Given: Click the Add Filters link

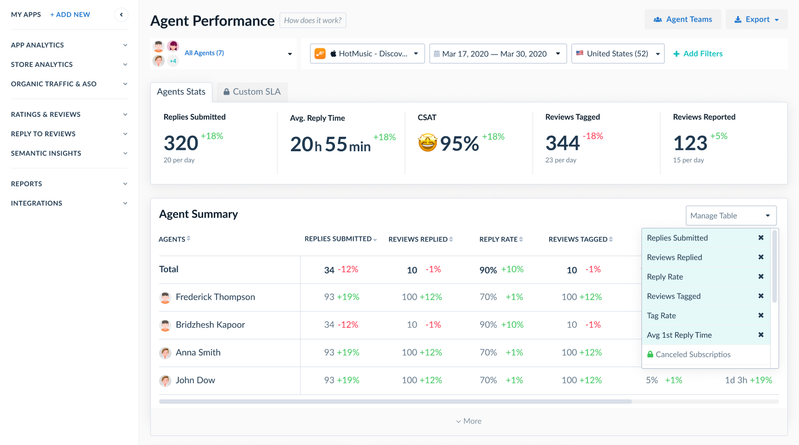Looking at the screenshot, I should [x=698, y=54].
